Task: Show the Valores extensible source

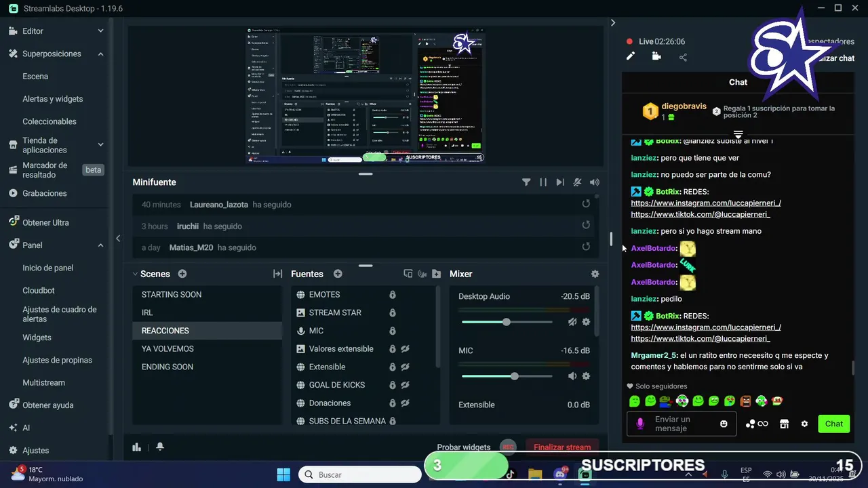Action: (406, 349)
